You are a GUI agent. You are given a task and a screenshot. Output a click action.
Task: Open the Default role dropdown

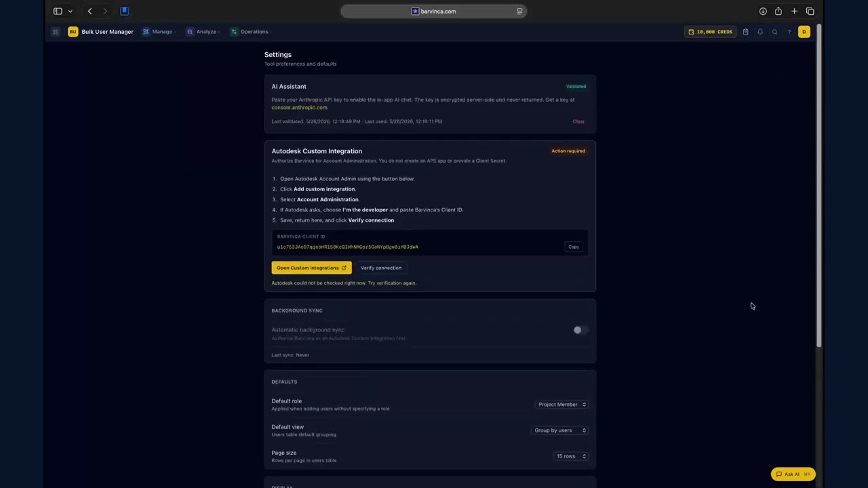pos(561,405)
